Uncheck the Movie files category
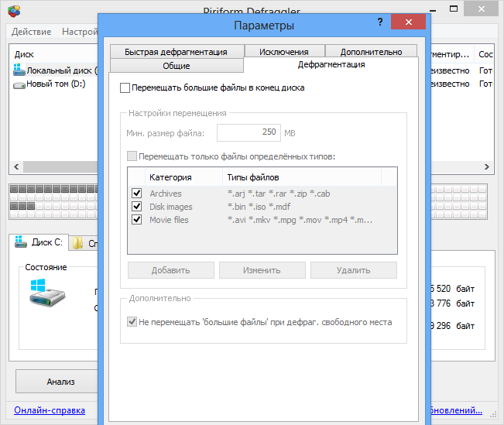 136,220
